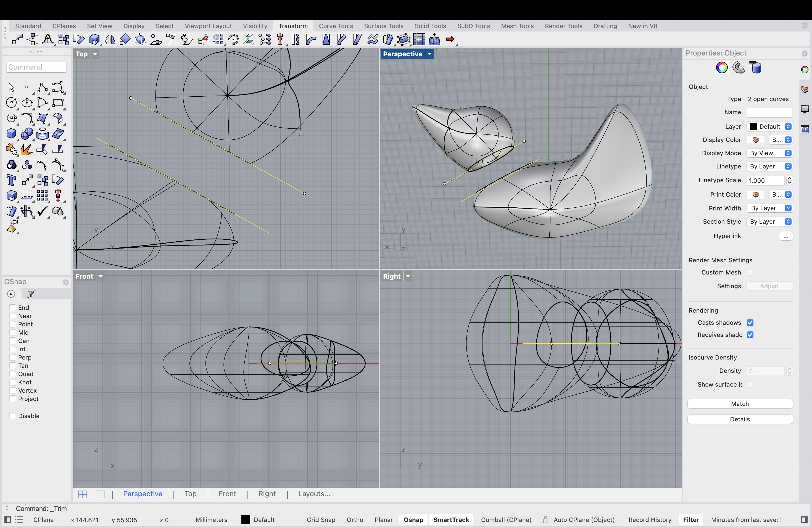Select the Rectangular Array tool in top toolbar

[x=218, y=39]
